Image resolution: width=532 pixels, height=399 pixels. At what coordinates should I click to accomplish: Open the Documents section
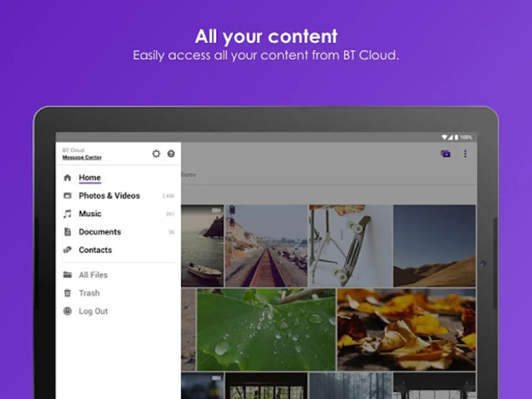(100, 232)
